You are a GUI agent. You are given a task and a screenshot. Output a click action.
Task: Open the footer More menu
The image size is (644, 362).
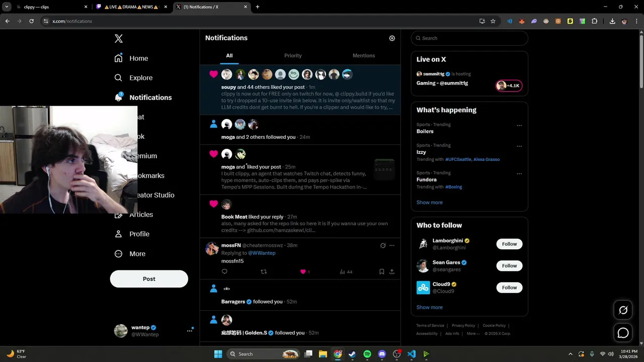tap(472, 334)
